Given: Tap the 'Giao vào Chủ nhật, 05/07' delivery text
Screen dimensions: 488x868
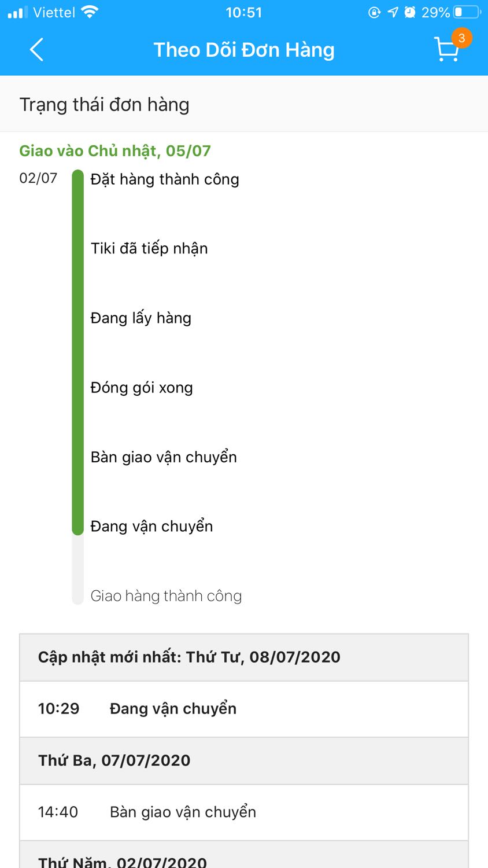Looking at the screenshot, I should coord(115,151).
